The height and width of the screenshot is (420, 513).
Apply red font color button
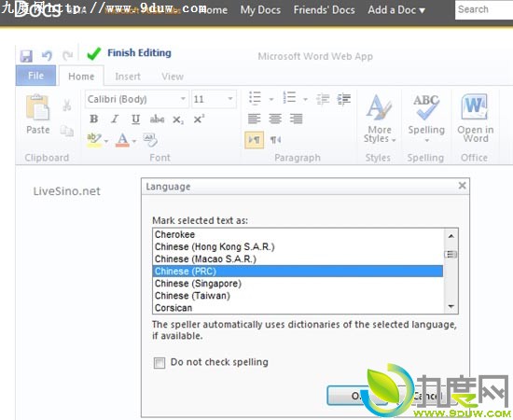click(123, 140)
